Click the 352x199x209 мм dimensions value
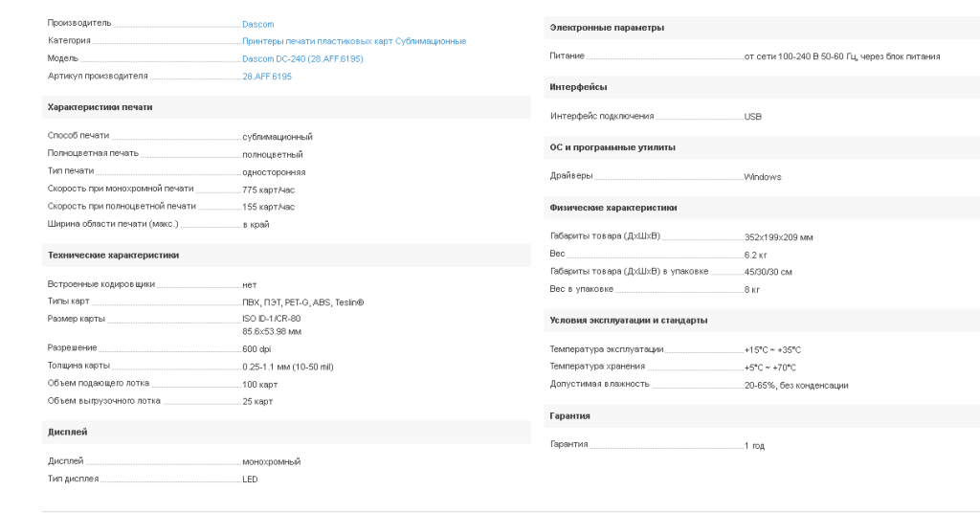Image resolution: width=980 pixels, height=513 pixels. [x=778, y=237]
